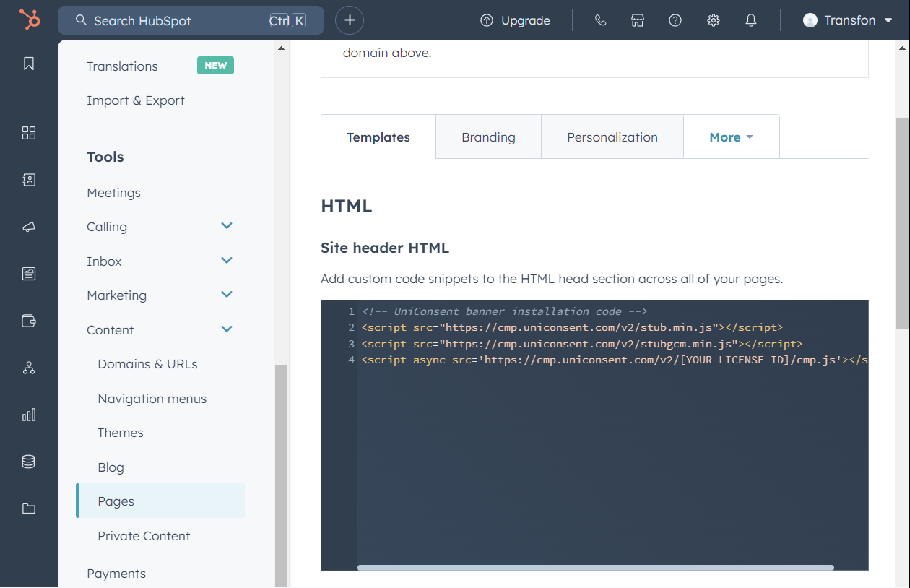Open Blog settings
910x588 pixels.
(x=110, y=467)
